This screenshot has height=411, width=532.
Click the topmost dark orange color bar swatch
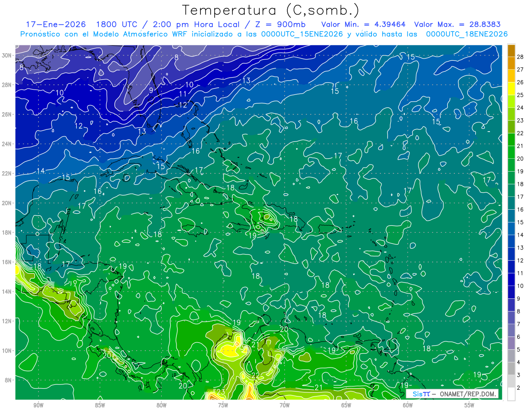point(511,50)
